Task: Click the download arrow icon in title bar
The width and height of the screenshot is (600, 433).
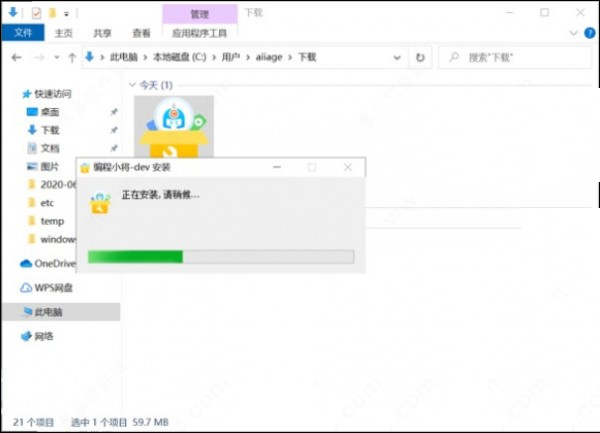Action: pos(13,13)
